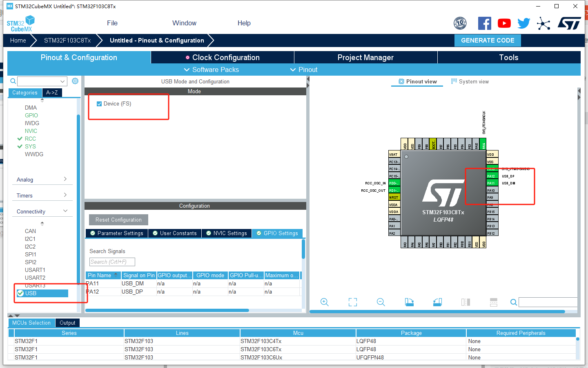
Task: Click the pinout search input field
Action: [x=548, y=302]
